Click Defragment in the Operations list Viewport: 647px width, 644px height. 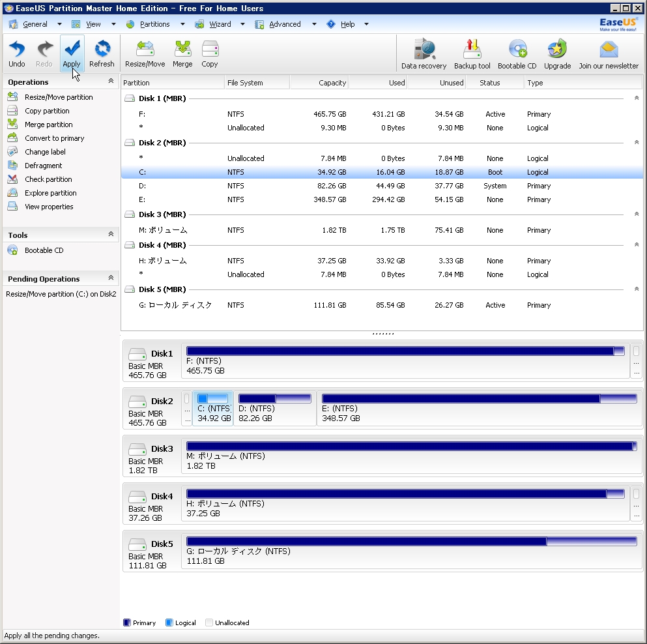[43, 166]
